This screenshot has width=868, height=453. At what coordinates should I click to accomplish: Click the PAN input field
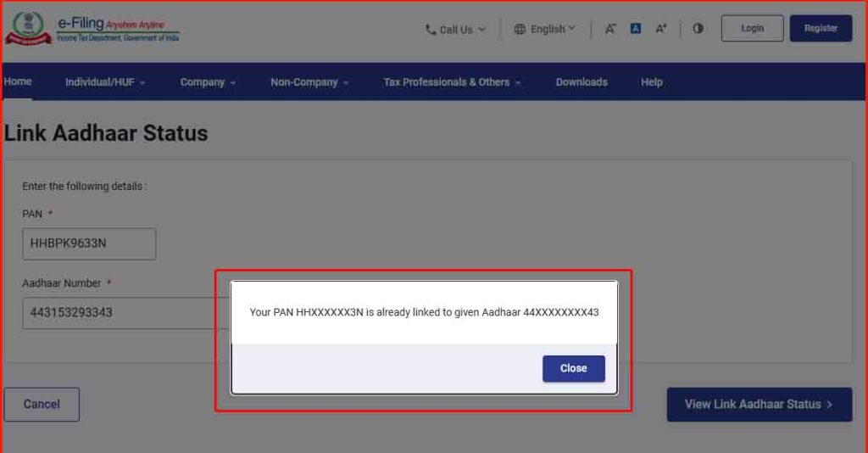coord(89,243)
